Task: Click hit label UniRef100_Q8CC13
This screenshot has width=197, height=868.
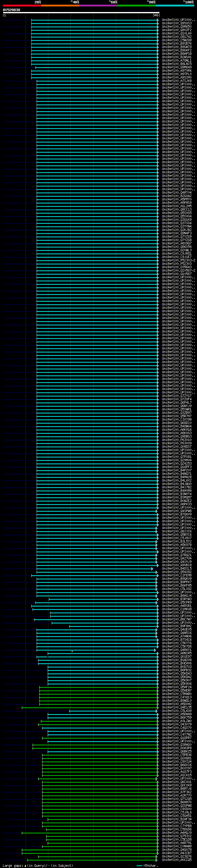Action: pos(177,210)
